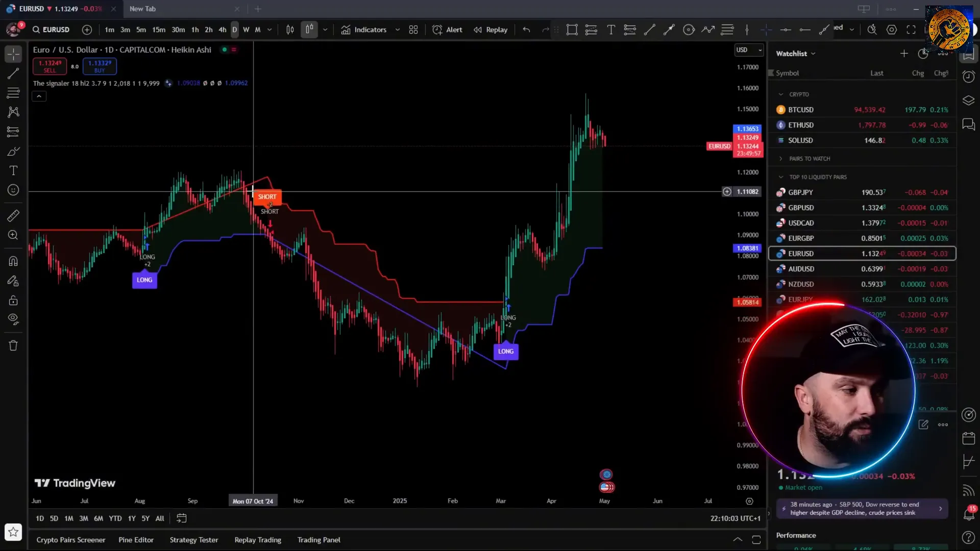Screen dimensions: 980x551
Task: Activate the zoom in tool in left sidebar
Action: tap(13, 235)
